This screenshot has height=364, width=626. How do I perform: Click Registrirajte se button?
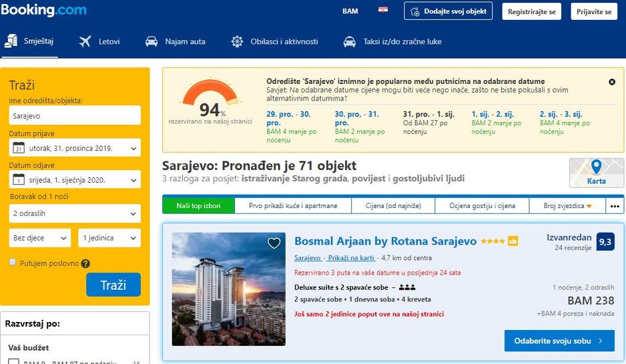[531, 11]
